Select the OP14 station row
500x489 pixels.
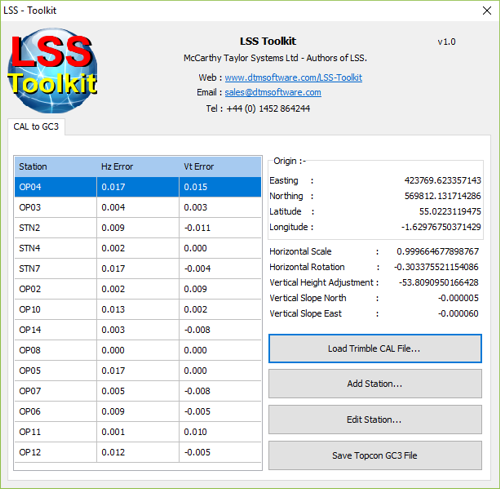coord(138,330)
